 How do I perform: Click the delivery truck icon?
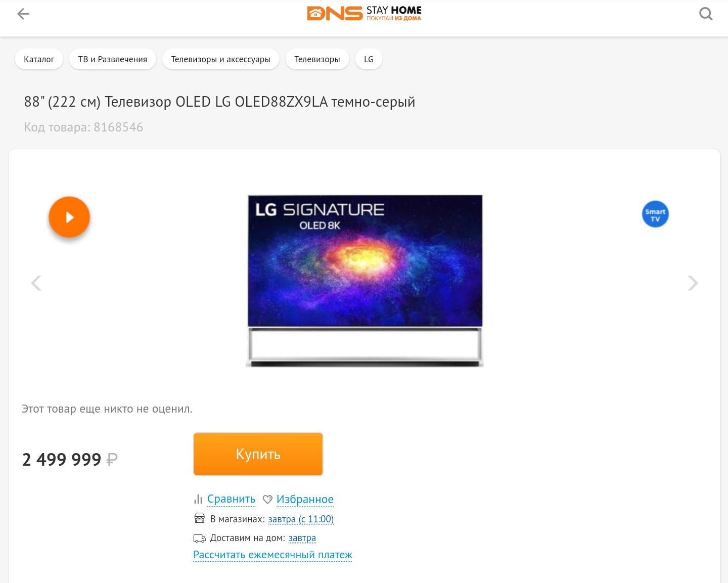tap(200, 539)
